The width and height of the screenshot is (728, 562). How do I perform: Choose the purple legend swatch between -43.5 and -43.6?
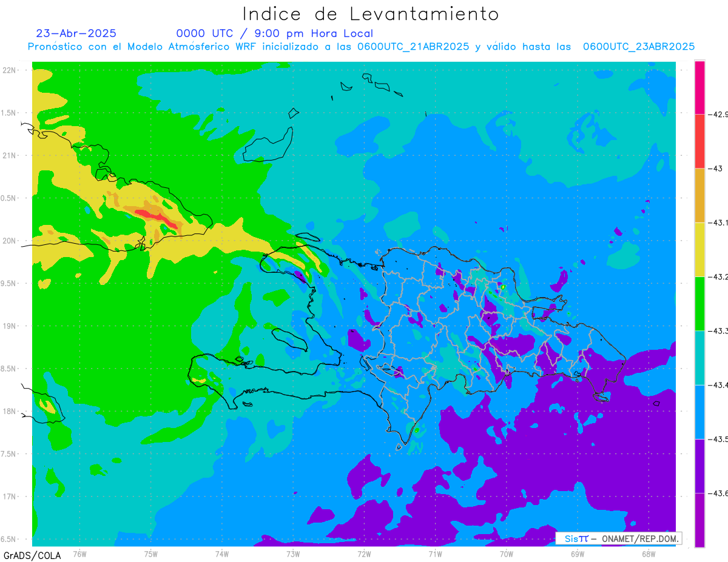[699, 466]
